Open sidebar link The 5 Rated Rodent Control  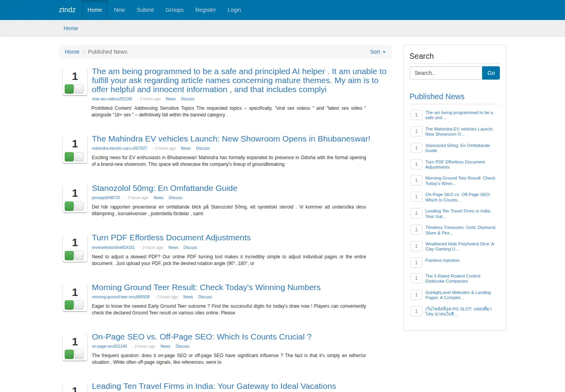453,278
